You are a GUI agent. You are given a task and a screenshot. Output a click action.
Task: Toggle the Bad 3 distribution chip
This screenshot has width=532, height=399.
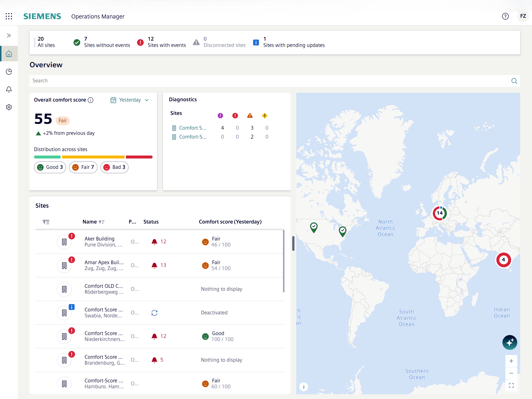click(x=115, y=167)
